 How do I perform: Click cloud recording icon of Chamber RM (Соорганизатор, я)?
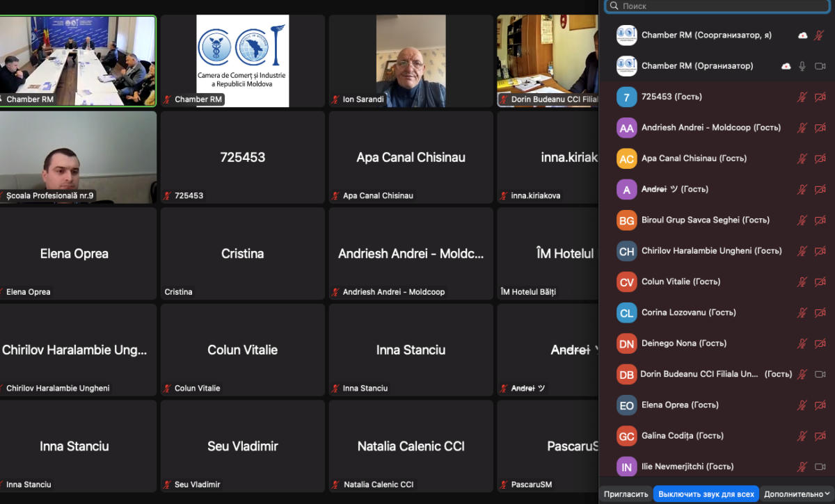tap(802, 35)
